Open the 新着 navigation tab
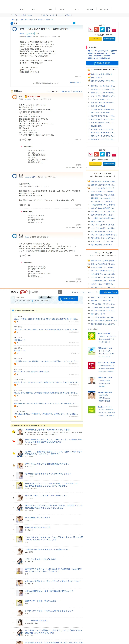This screenshot has width=129, height=644. [50, 9]
